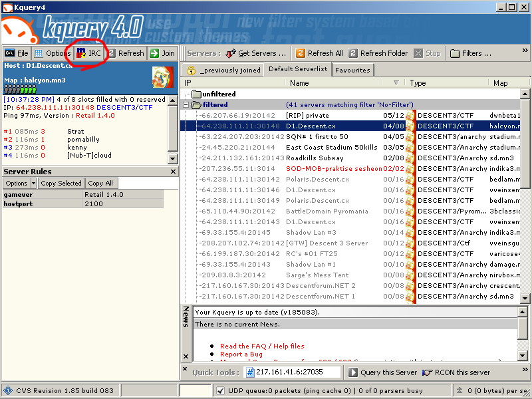Select the [RIP] private server row

click(350, 115)
